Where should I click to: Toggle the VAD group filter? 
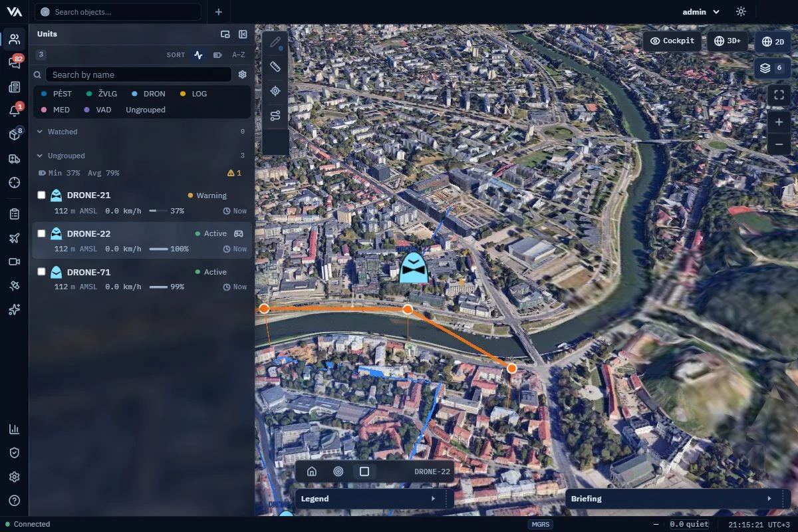[x=98, y=110]
